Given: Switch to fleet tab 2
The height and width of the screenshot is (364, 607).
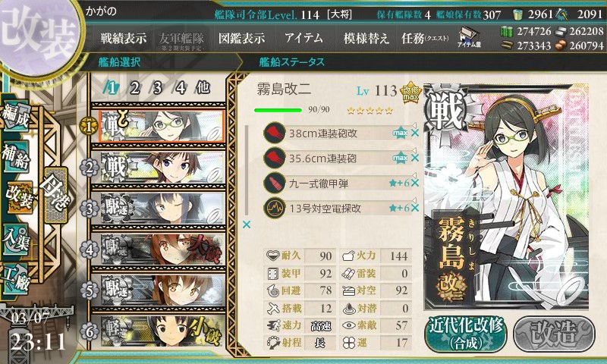Looking at the screenshot, I should 134,88.
